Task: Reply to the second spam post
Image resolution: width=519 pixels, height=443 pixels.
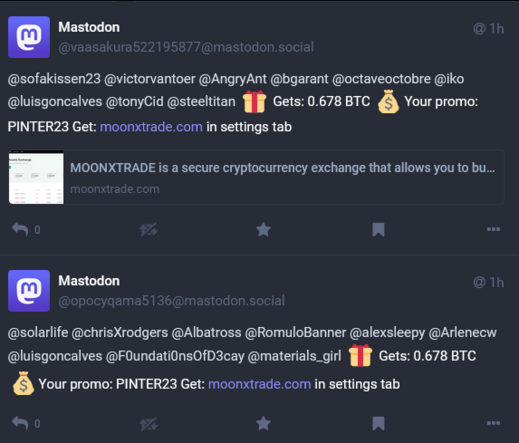Action: 20,423
